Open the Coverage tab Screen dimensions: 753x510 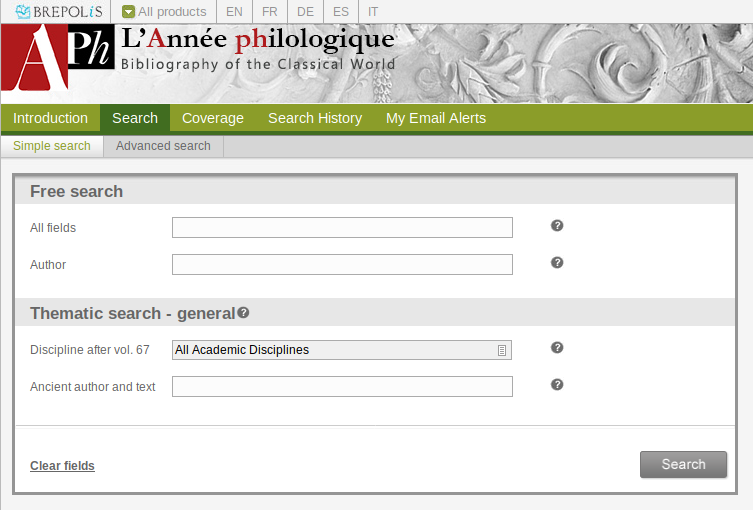[213, 118]
